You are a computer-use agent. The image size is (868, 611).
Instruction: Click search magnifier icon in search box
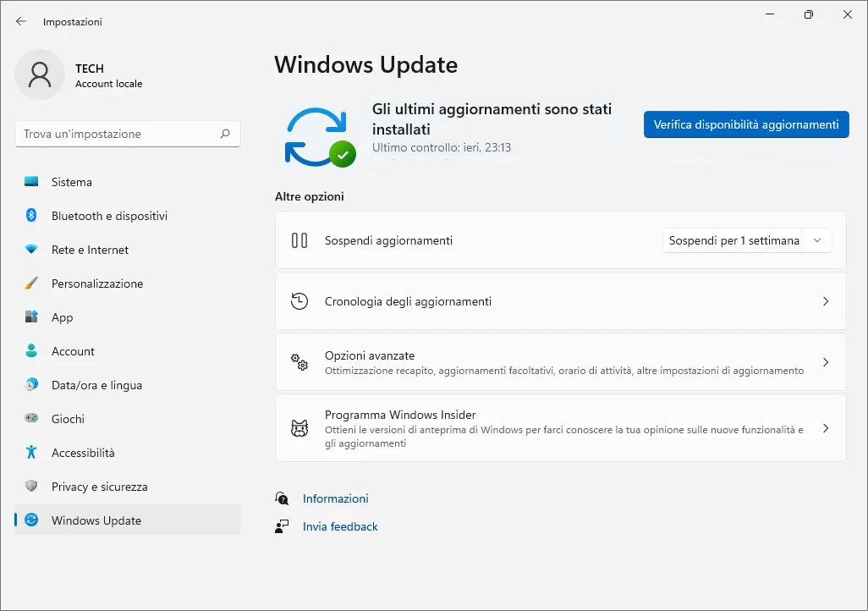pyautogui.click(x=225, y=134)
